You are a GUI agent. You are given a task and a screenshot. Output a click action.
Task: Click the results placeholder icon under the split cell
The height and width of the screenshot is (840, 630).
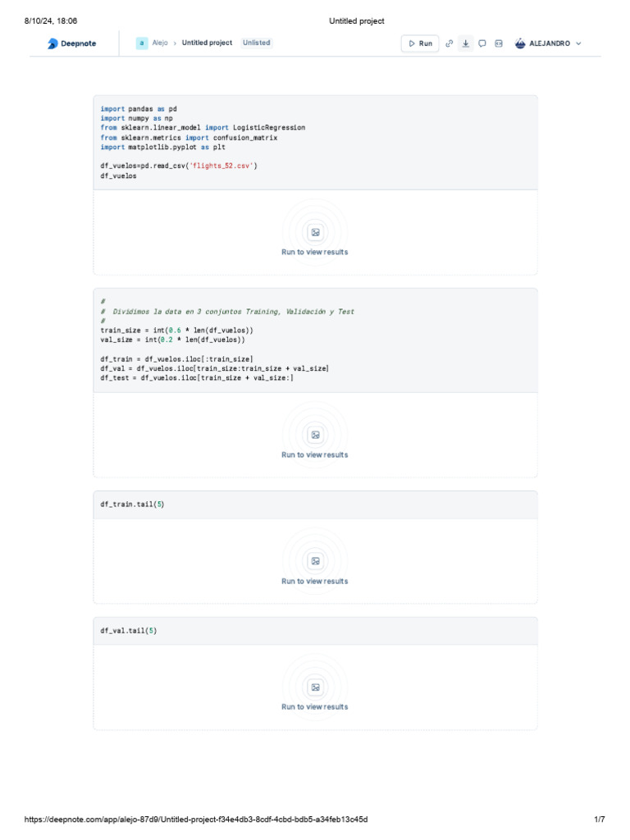coord(315,435)
